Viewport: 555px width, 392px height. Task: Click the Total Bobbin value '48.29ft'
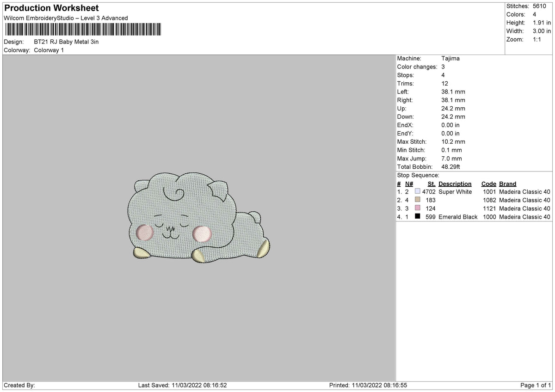coord(451,166)
